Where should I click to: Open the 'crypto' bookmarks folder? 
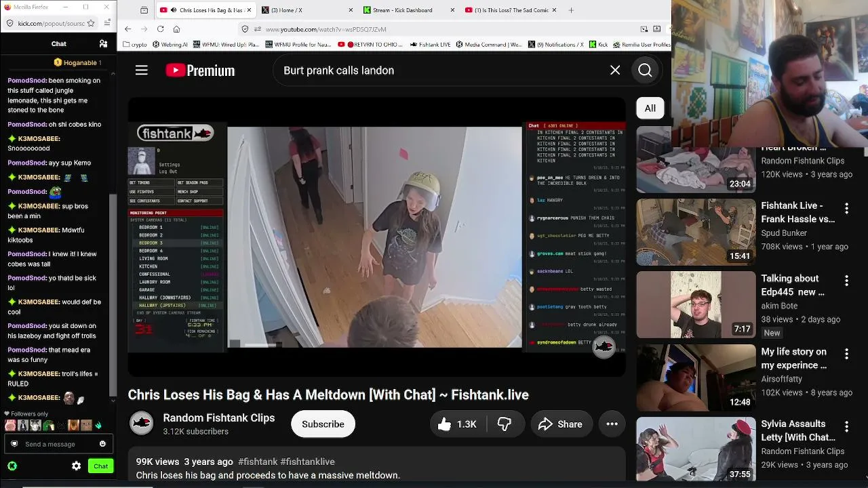click(x=135, y=45)
